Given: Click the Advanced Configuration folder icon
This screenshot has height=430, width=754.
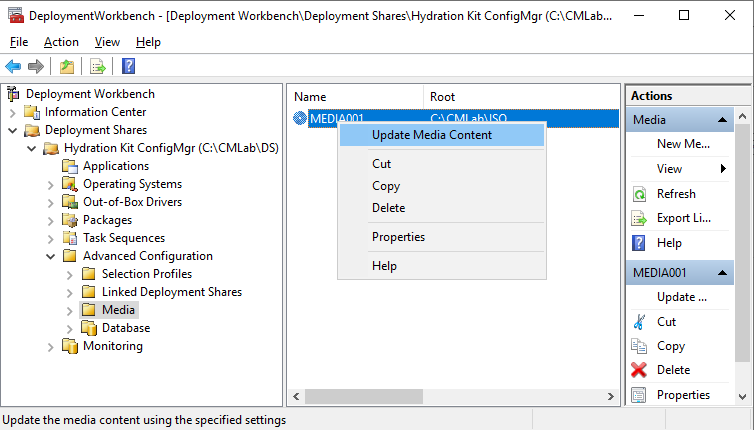Looking at the screenshot, I should (70, 256).
